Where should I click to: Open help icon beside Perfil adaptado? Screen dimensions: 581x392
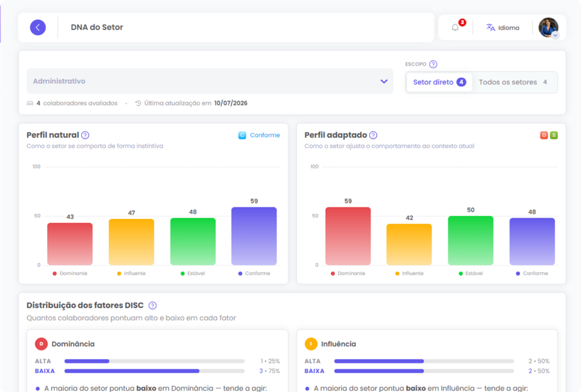pos(373,135)
